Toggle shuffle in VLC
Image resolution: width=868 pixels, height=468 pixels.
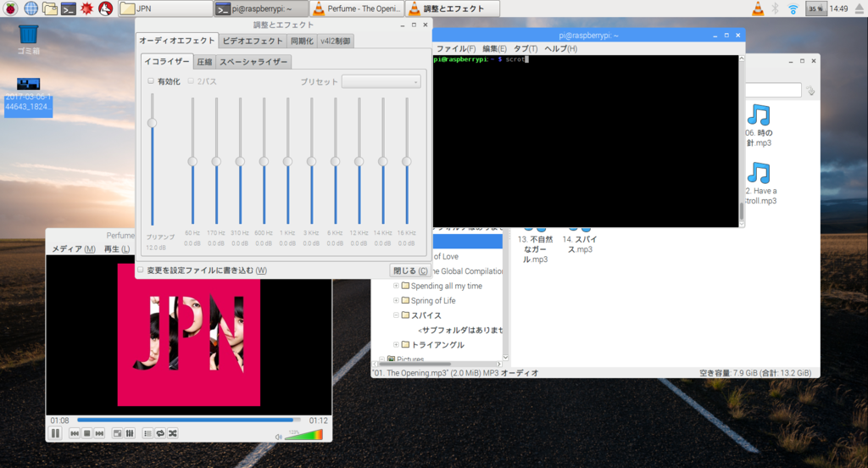[173, 433]
